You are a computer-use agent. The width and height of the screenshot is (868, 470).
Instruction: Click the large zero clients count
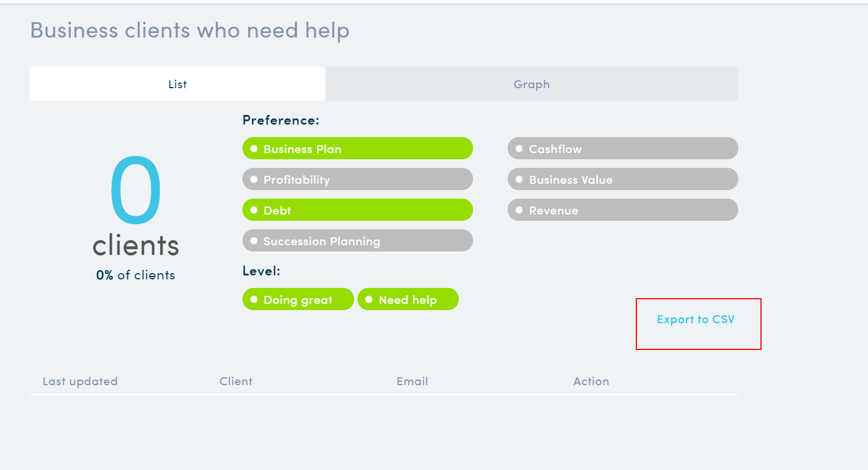[x=136, y=190]
